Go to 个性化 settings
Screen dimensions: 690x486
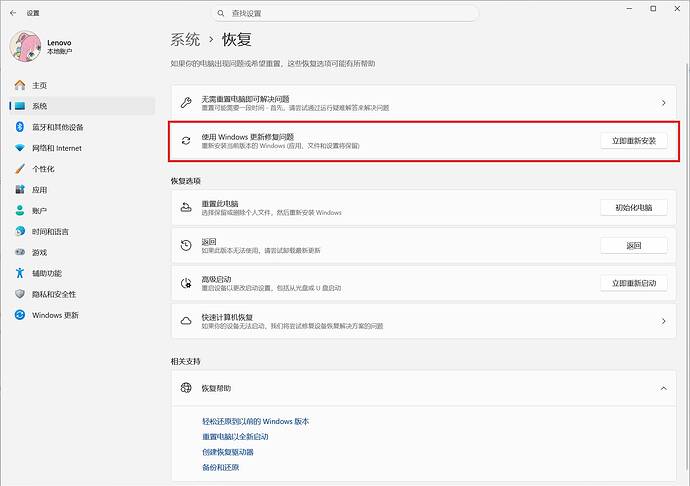click(82, 169)
